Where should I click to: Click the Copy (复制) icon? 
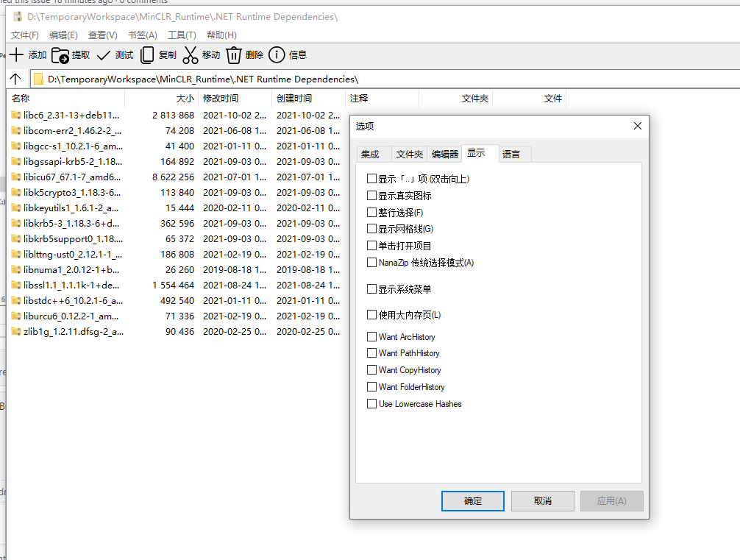click(x=147, y=54)
